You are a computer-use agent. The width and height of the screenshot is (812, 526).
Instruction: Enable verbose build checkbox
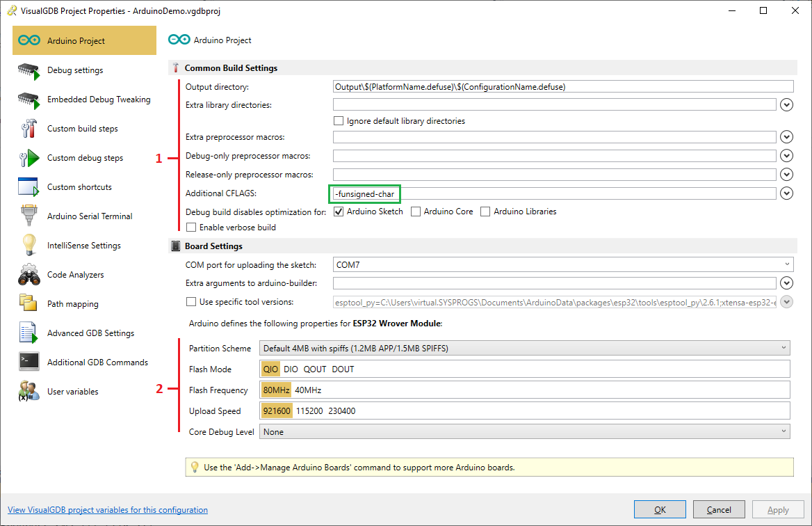191,227
